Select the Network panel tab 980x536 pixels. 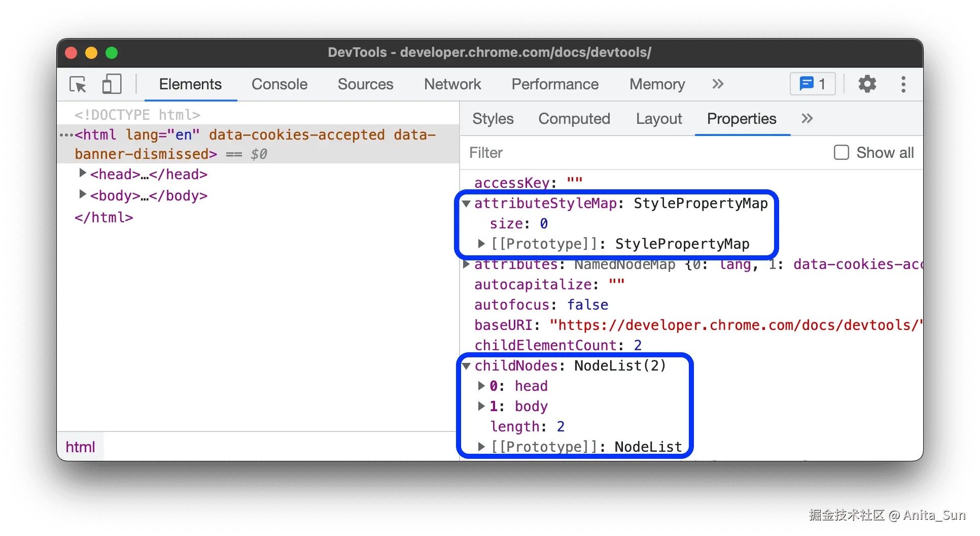[452, 84]
